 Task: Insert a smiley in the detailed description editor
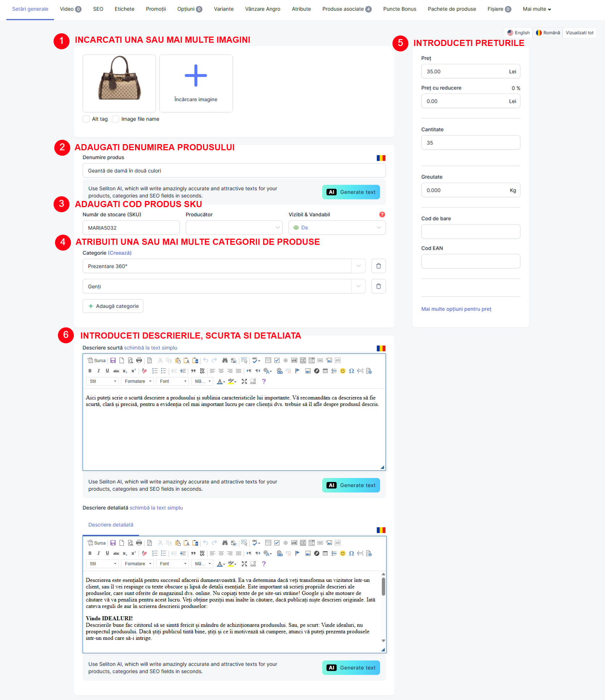[343, 553]
